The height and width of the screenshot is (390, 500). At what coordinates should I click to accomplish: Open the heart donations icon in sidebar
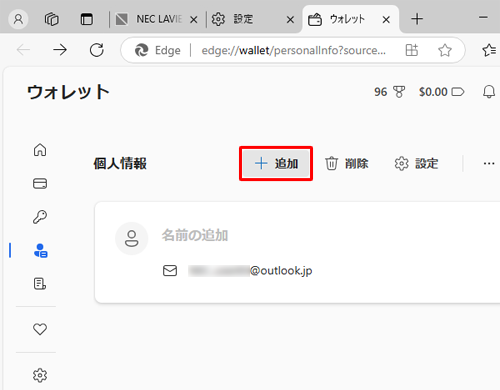point(40,329)
